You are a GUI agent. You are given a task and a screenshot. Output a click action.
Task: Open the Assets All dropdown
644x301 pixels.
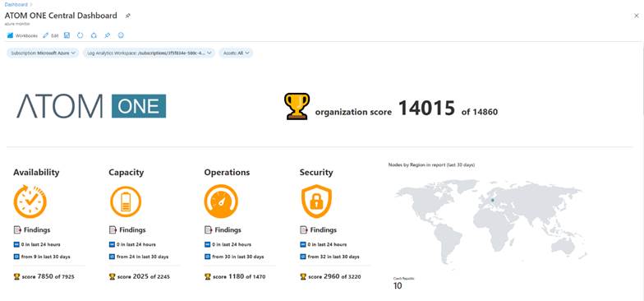click(236, 53)
